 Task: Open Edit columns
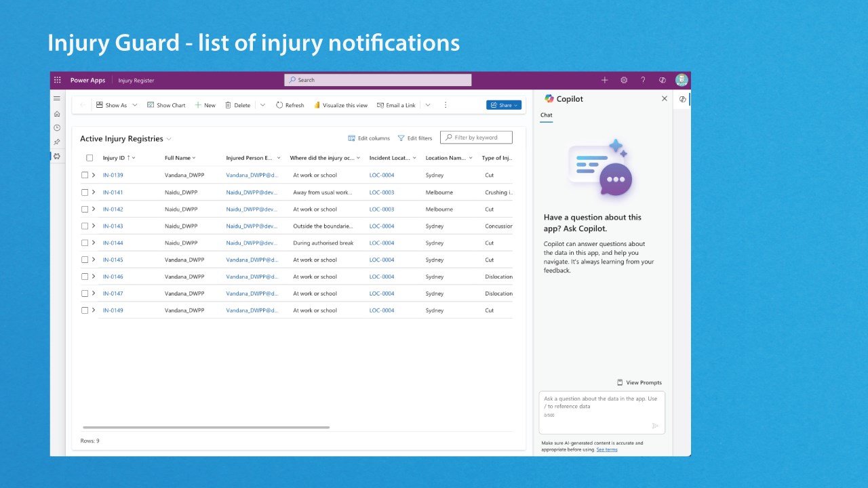(369, 138)
